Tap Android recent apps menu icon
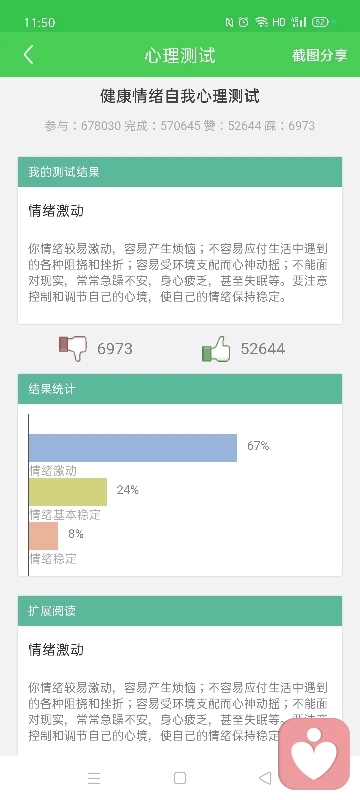 pyautogui.click(x=94, y=778)
